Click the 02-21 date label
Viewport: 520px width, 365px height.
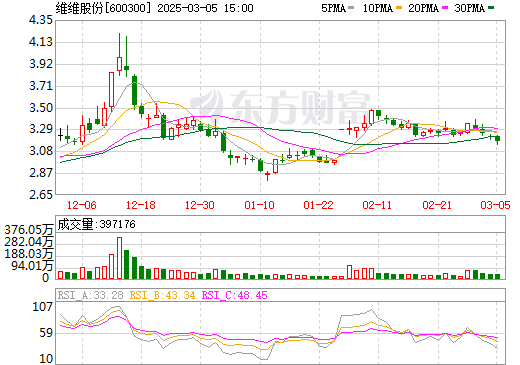[x=437, y=205]
